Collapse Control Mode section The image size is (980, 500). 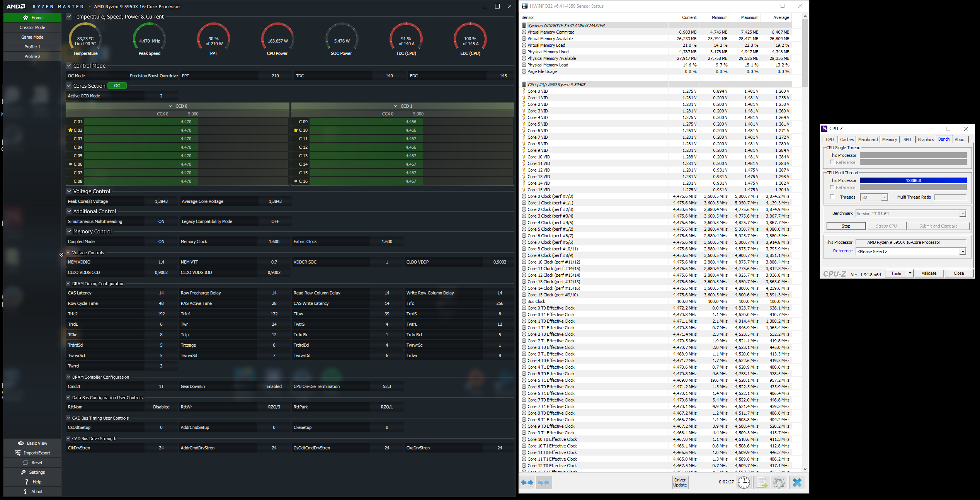(69, 66)
